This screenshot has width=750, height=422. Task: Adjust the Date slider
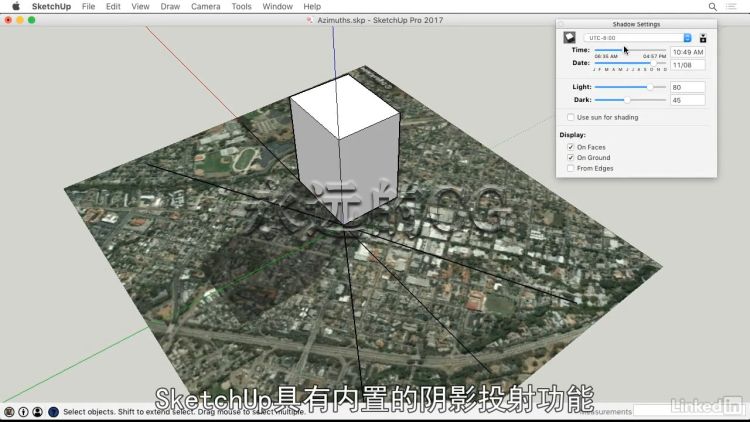(630, 63)
